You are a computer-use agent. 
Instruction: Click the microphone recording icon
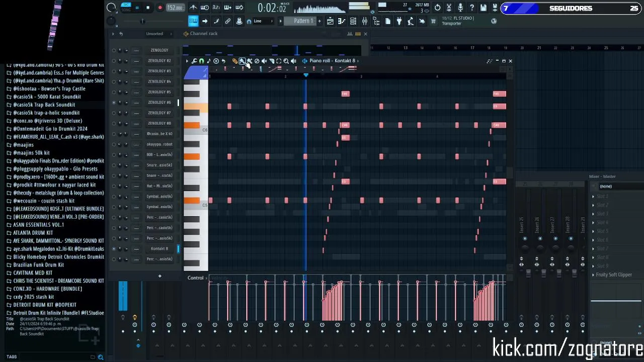tap(460, 8)
